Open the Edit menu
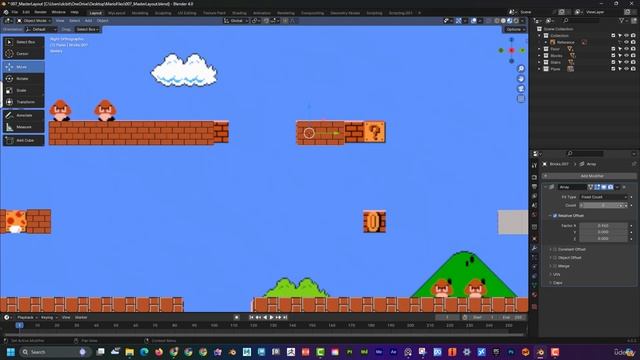This screenshot has width=640, height=360. point(26,12)
